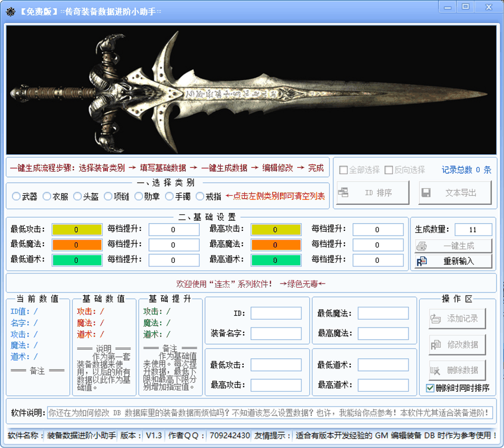504x448 pixels.
Task: Click the green 最低道术 value field
Action: pos(76,260)
